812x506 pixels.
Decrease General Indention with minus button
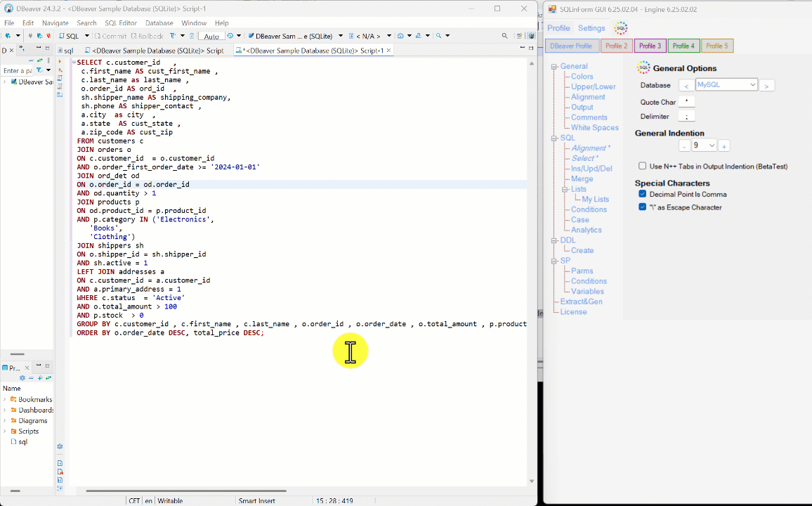click(x=685, y=146)
